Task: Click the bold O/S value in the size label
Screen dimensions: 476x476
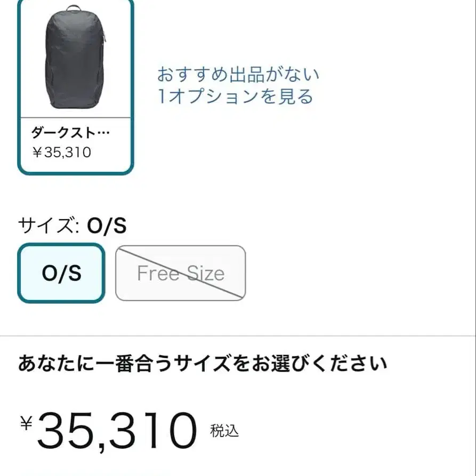Action: click(x=107, y=226)
